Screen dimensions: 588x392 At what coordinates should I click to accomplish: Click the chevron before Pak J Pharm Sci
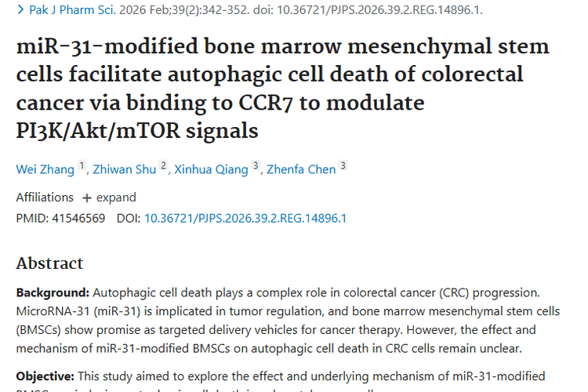(x=20, y=10)
